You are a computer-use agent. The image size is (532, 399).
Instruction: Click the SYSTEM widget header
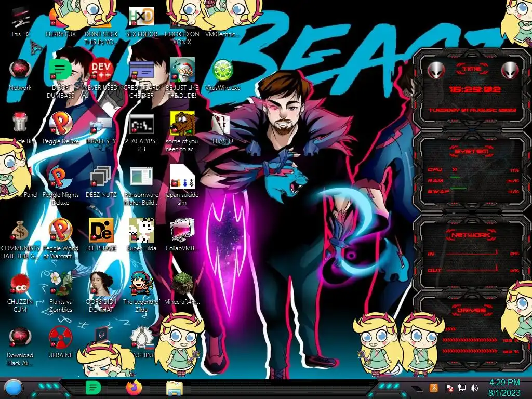[472, 151]
